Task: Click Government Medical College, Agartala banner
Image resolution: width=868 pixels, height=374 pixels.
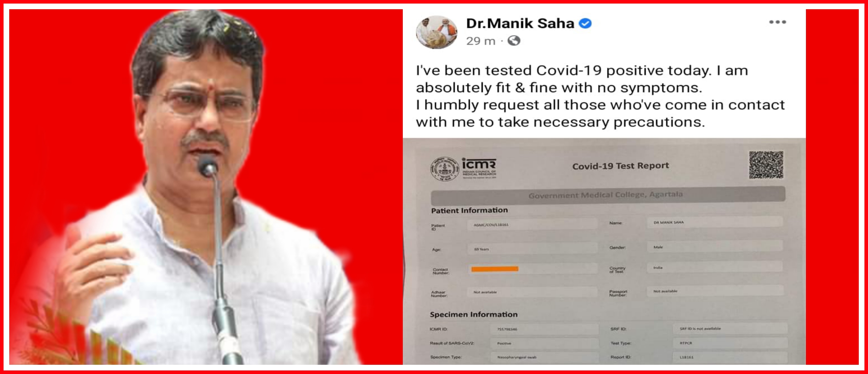Action: [x=608, y=195]
